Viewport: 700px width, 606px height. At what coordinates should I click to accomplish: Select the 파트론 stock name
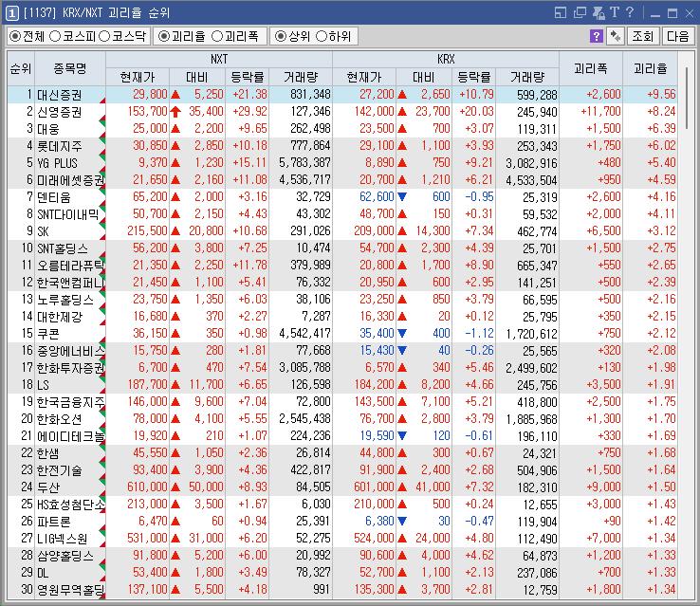point(53,522)
